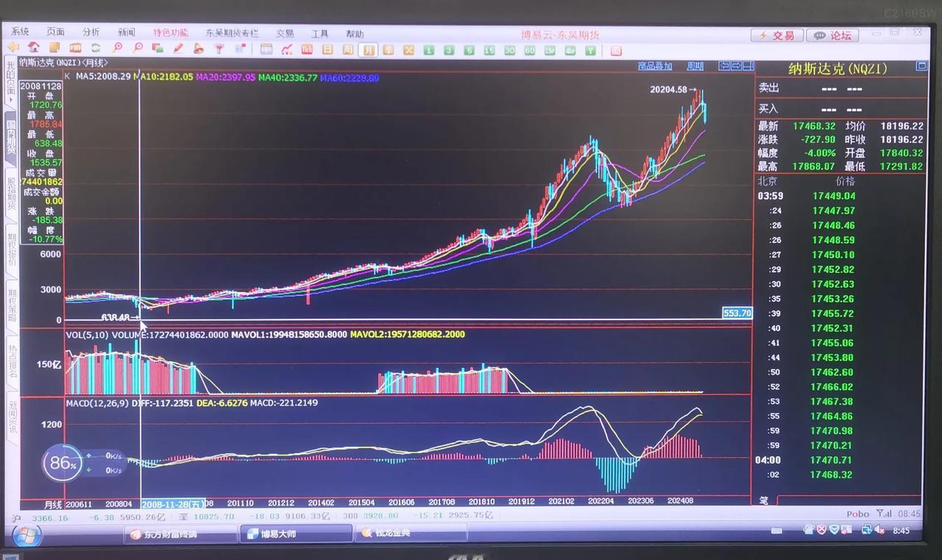Screen dimensions: 942x560
Task: Zoom out with the minus magnifier icon
Action: [138, 49]
